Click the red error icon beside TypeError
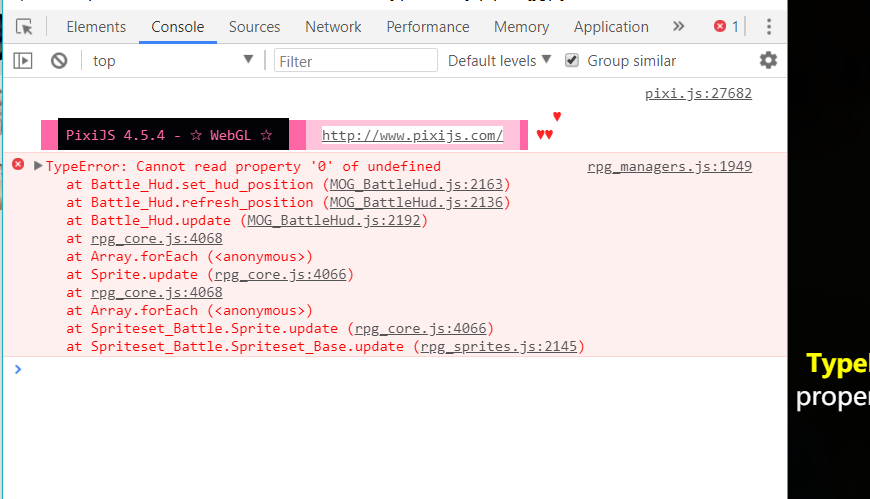Image resolution: width=870 pixels, height=499 pixels. pos(18,164)
